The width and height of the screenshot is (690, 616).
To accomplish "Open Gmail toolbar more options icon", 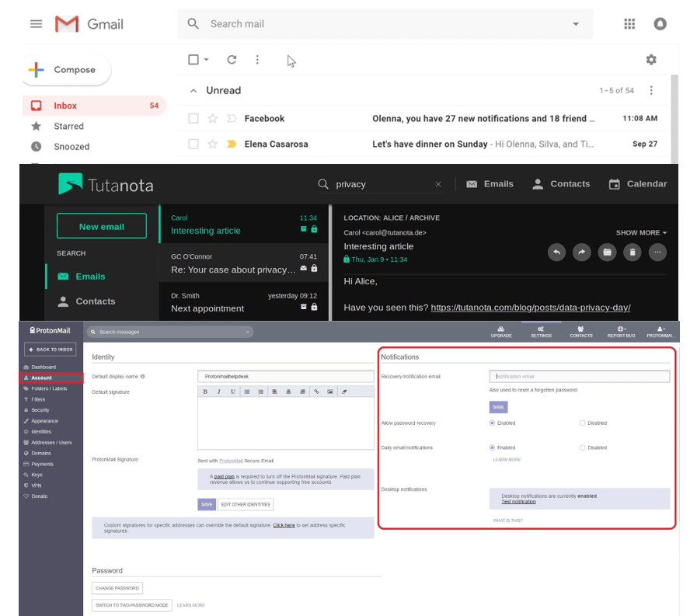I will tap(257, 59).
